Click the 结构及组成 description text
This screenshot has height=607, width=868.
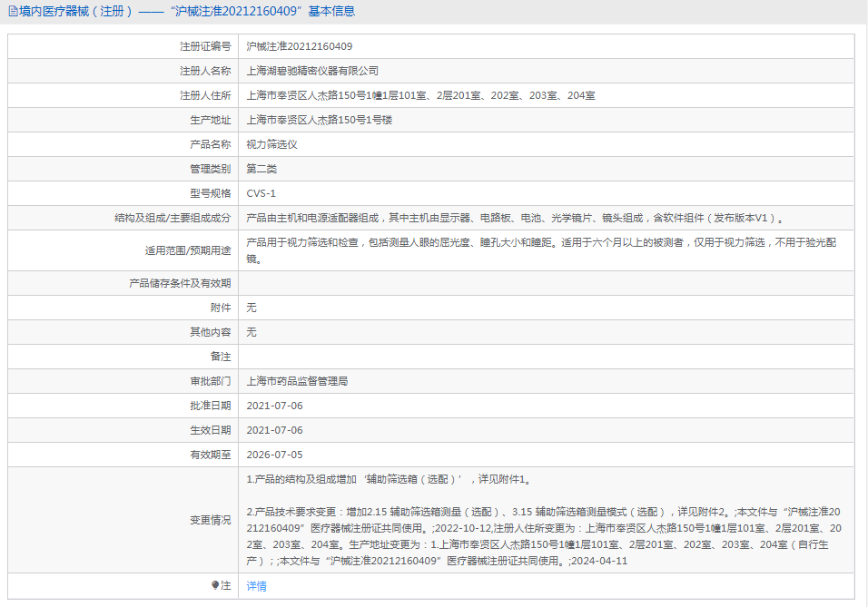point(515,218)
